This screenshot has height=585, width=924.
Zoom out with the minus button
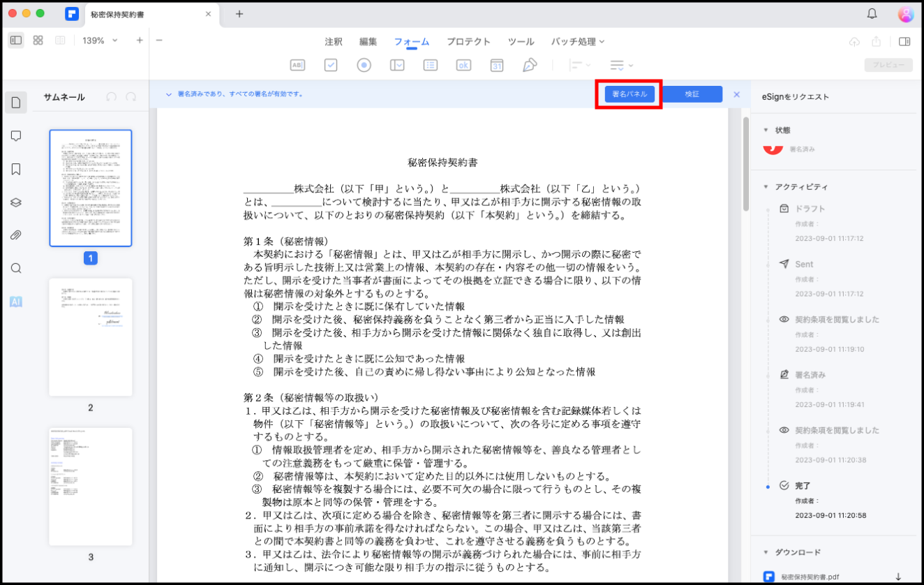159,40
